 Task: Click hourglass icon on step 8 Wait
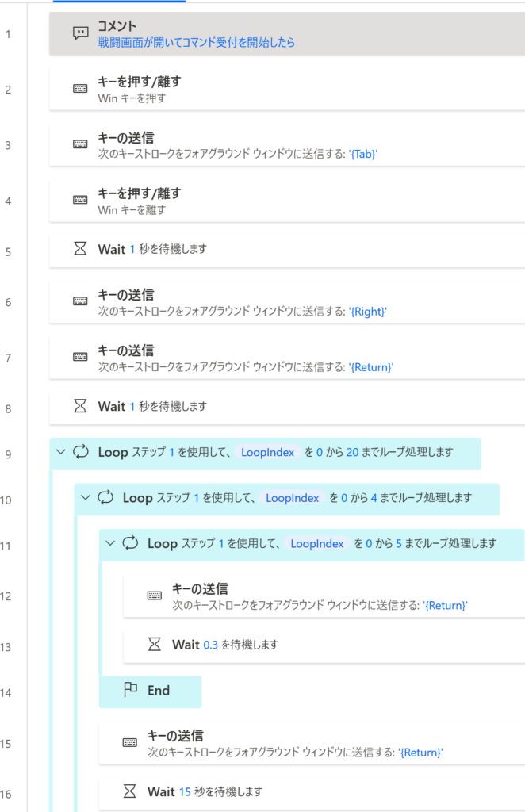pos(80,405)
